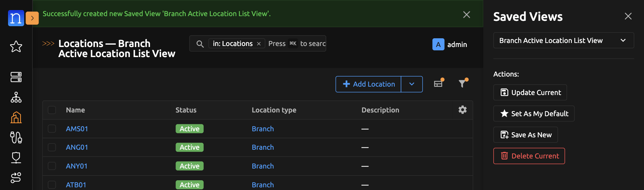Click the table configure gear icon
Viewport: 644px width, 190px height.
click(x=462, y=110)
